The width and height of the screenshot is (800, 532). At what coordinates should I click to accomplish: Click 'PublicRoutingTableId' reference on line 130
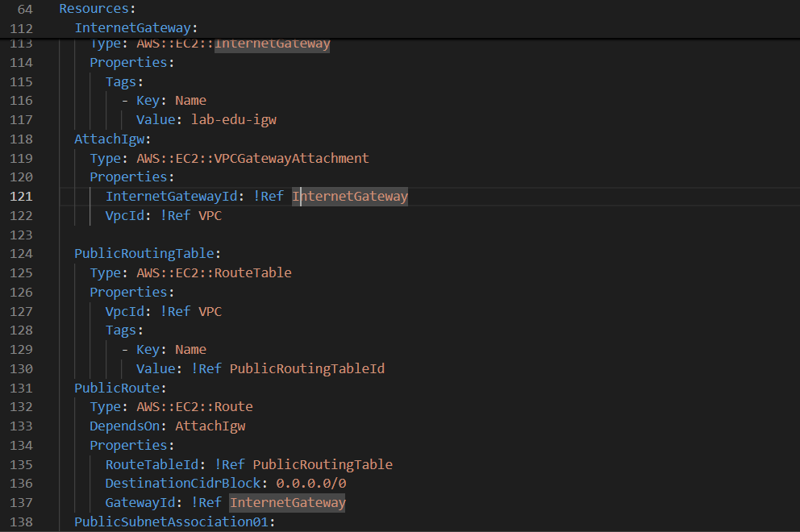pyautogui.click(x=307, y=369)
